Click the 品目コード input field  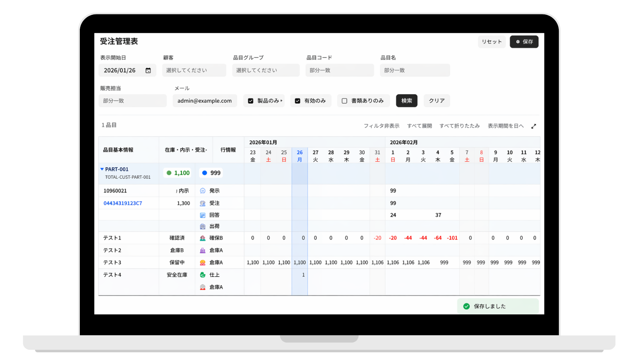tap(339, 70)
